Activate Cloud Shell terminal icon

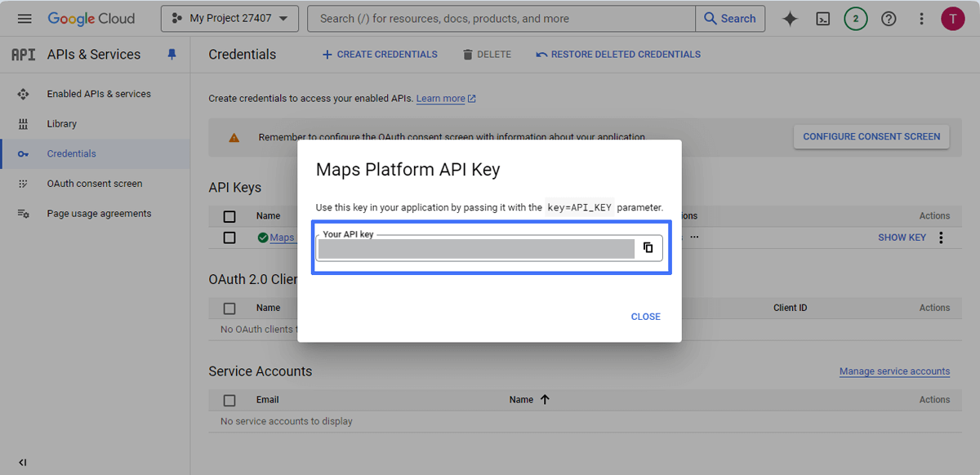(824, 19)
